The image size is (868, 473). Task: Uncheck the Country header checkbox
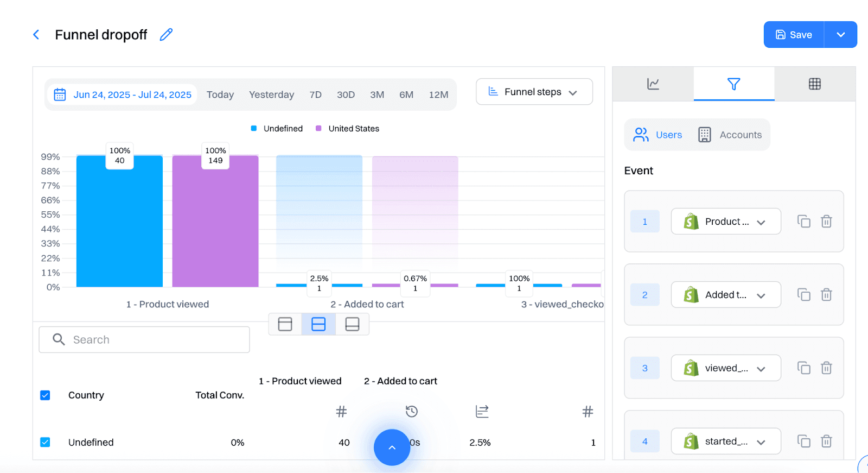(46, 395)
